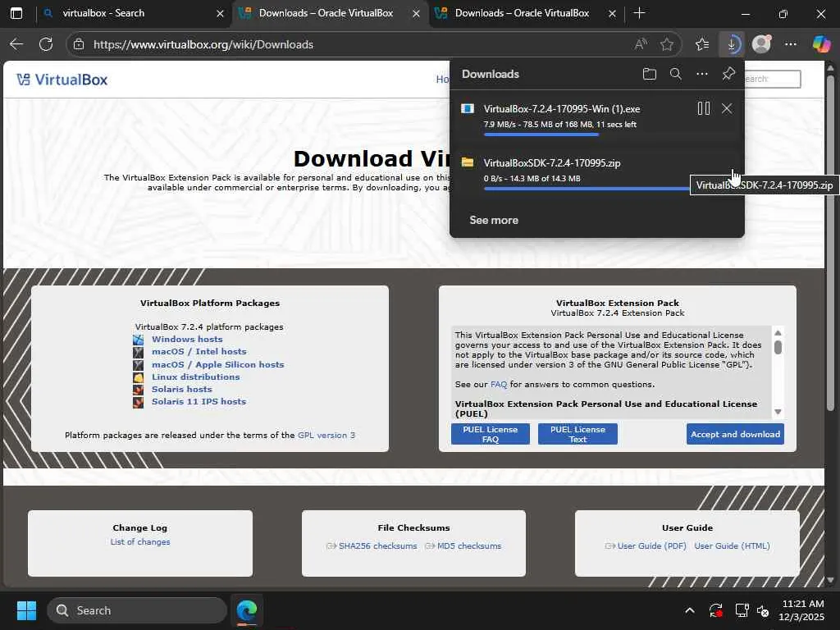Launch the Copilot sidebar icon
The height and width of the screenshot is (630, 840).
(821, 44)
